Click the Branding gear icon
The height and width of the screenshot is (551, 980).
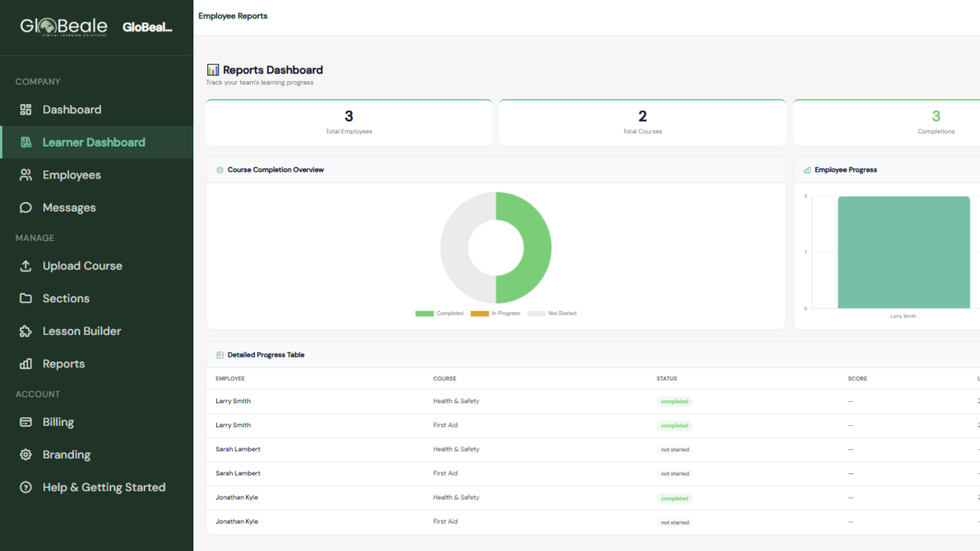26,455
